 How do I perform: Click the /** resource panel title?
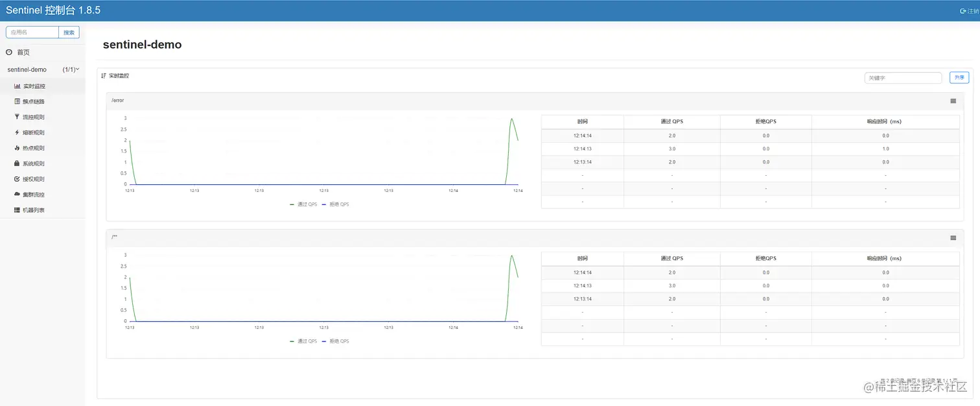pyautogui.click(x=114, y=237)
